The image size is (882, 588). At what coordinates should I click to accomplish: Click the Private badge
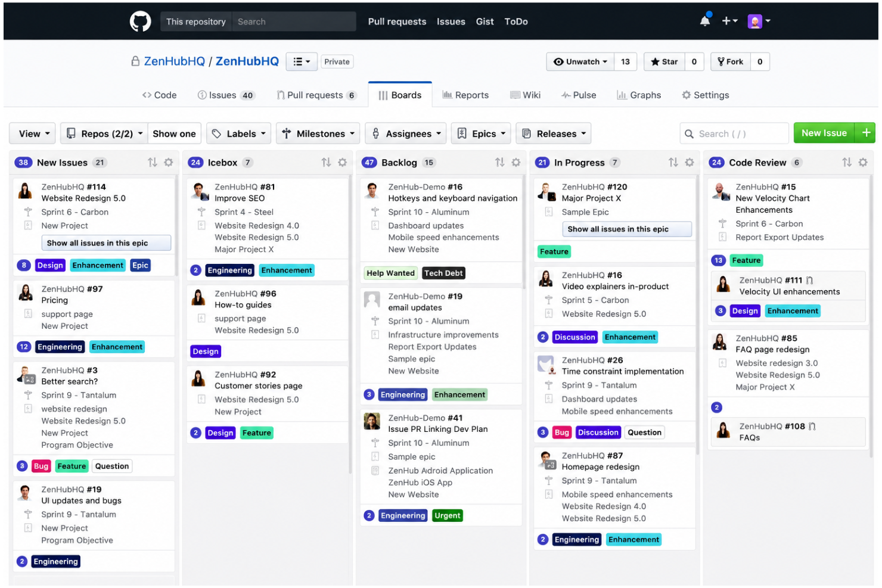337,61
